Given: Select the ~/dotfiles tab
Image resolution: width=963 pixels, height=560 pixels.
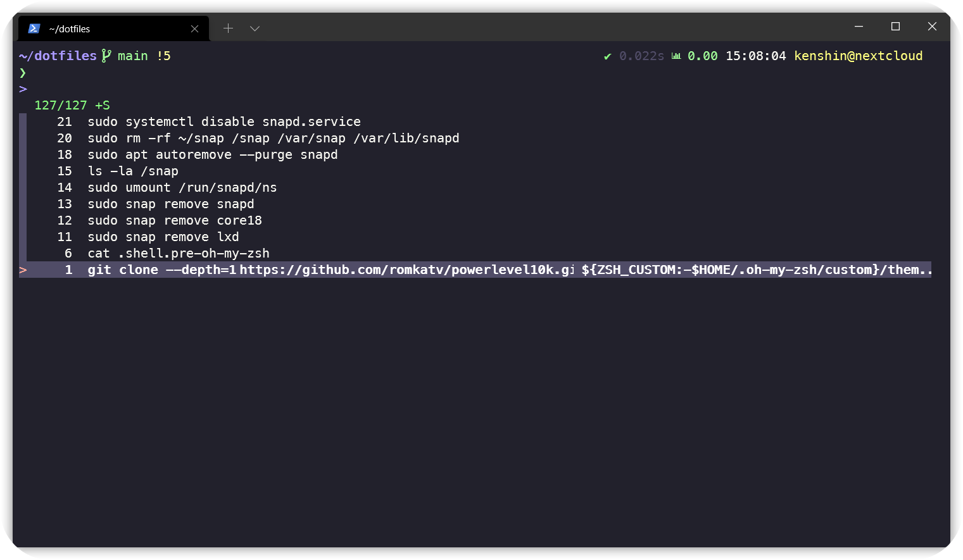Looking at the screenshot, I should tap(114, 28).
